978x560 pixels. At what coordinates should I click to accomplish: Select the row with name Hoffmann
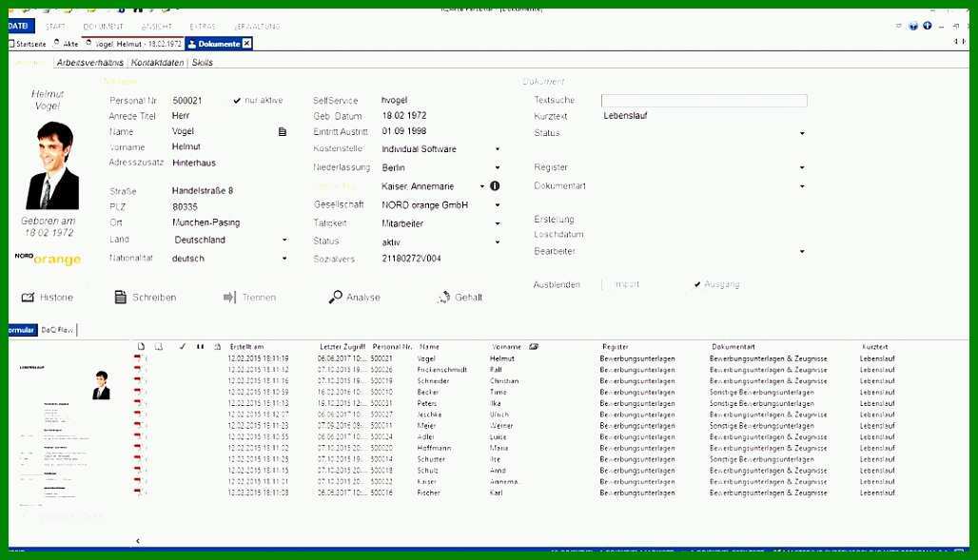tap(518, 449)
